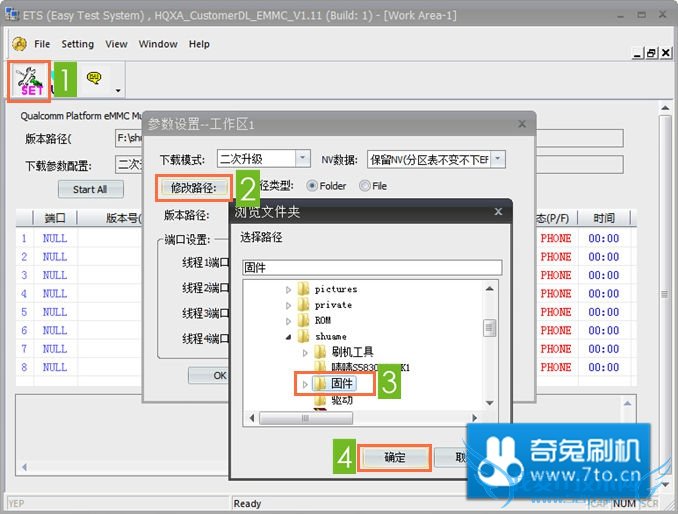Viewport: 678px width, 514px height.
Task: Open the toolbar overflow dropdown arrow
Action: pyautogui.click(x=118, y=91)
